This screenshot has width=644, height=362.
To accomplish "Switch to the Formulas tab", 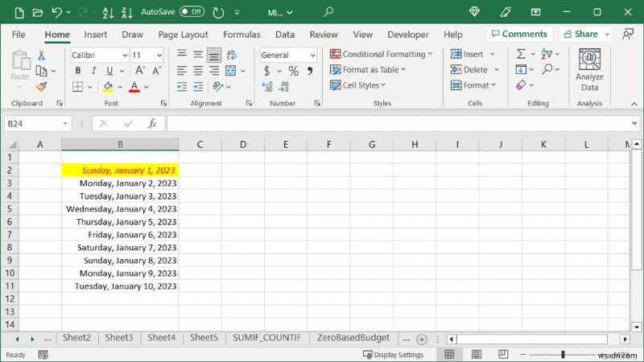I will [242, 35].
